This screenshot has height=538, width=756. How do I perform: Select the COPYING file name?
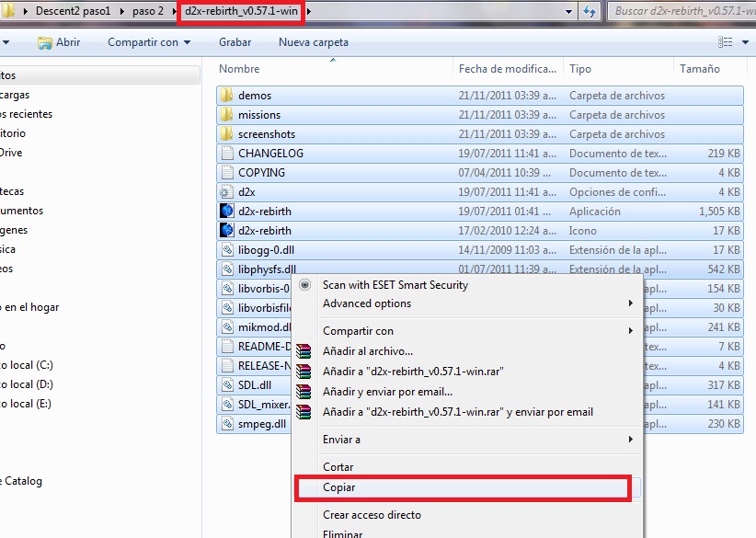tap(261, 173)
